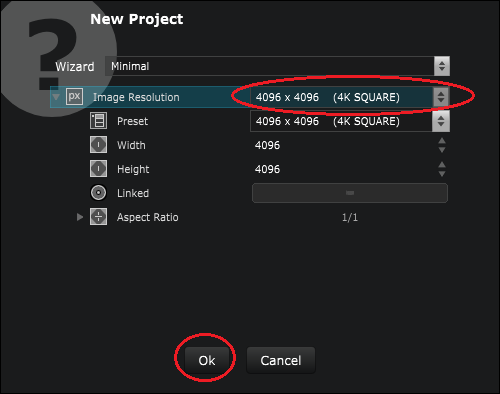The height and width of the screenshot is (394, 500).
Task: Confirm the new project with Ok
Action: coord(207,360)
